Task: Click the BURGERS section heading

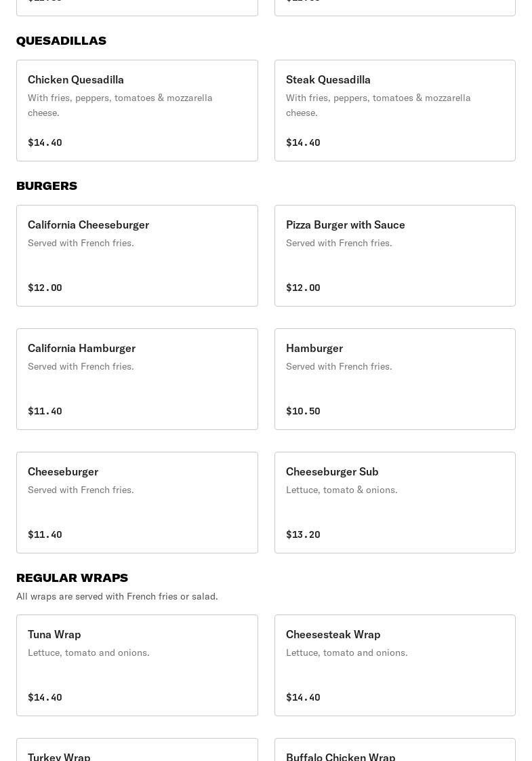Action: click(x=47, y=186)
